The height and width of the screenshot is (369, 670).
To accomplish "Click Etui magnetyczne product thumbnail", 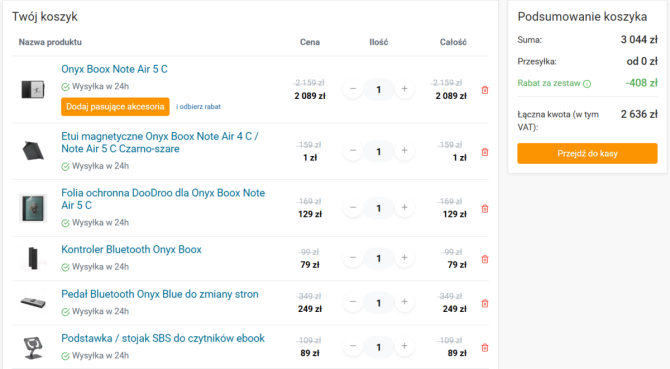I will click(33, 151).
